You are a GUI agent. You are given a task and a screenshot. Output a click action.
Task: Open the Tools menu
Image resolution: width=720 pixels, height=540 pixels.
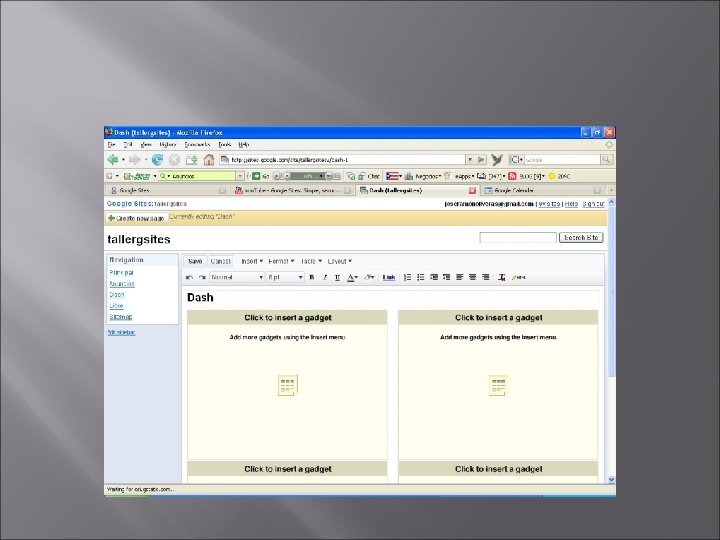[225, 145]
